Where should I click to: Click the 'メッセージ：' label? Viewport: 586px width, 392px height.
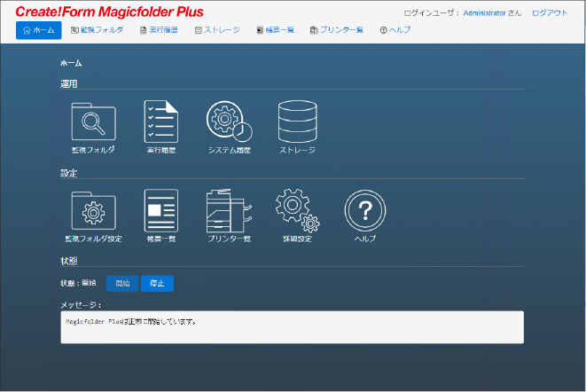point(81,305)
